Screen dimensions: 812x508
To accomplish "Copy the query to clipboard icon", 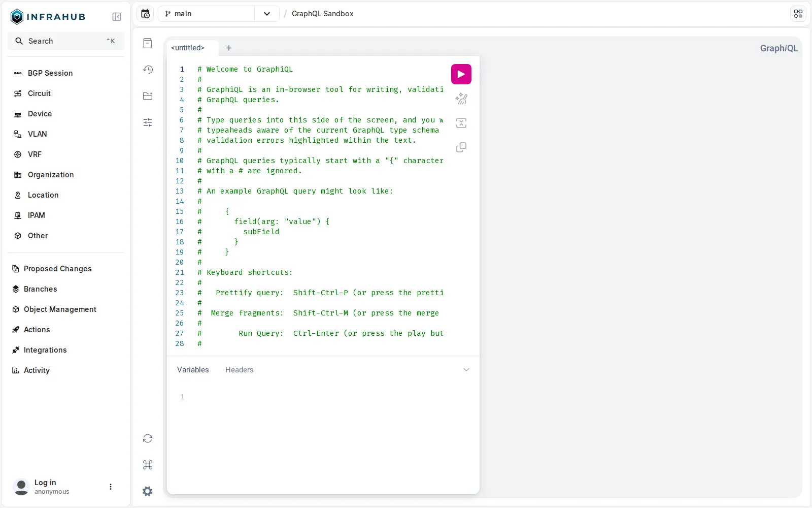I will (461, 147).
